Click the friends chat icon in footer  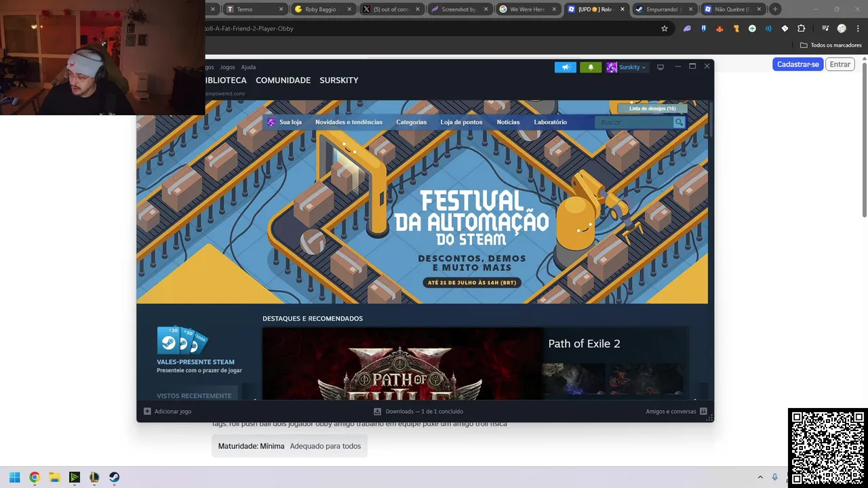pos(703,411)
